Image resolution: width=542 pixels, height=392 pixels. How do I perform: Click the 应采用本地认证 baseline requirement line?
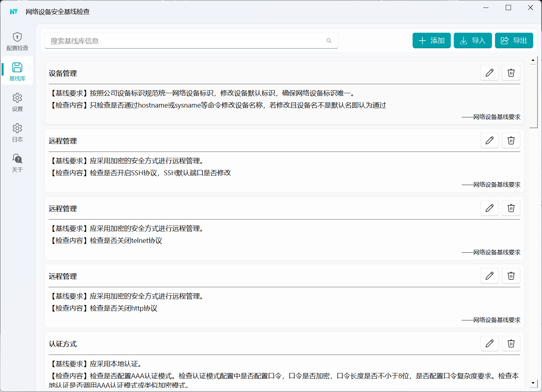pyautogui.click(x=96, y=364)
